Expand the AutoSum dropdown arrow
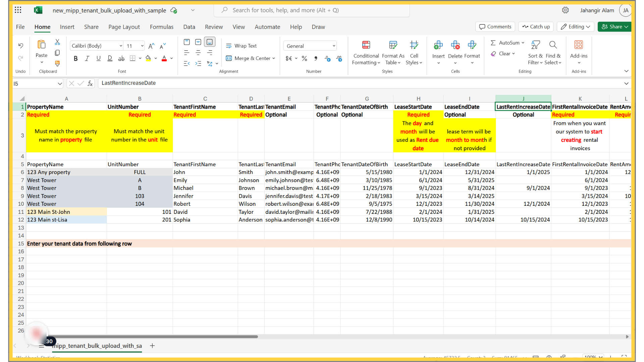Image resolution: width=644 pixels, height=362 pixels. click(x=523, y=43)
